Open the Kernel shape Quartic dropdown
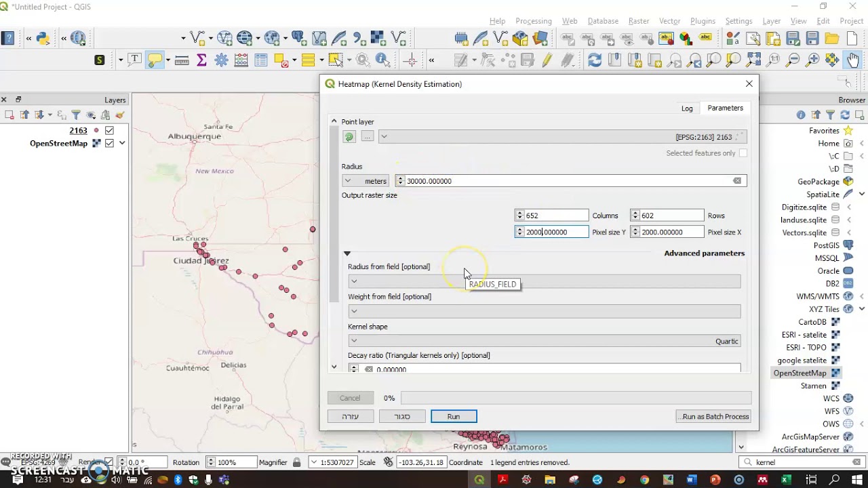This screenshot has width=868, height=488. (544, 341)
